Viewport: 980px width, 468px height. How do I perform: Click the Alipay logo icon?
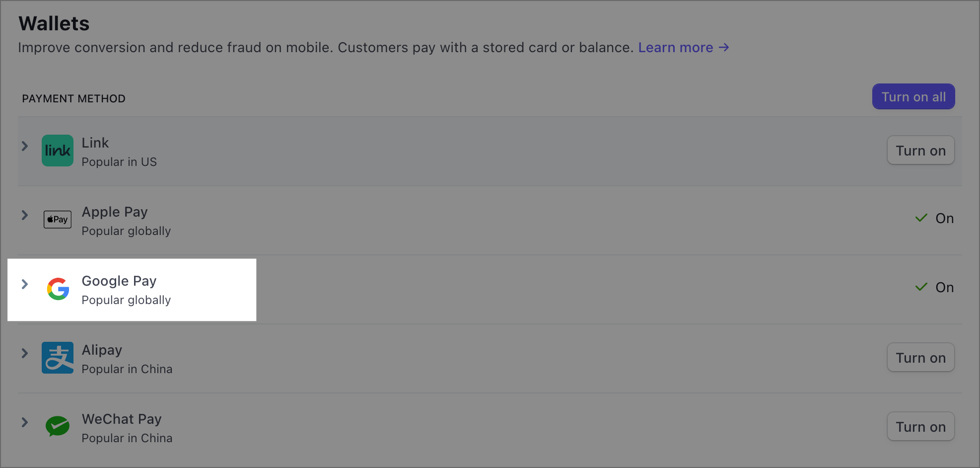pyautogui.click(x=58, y=358)
